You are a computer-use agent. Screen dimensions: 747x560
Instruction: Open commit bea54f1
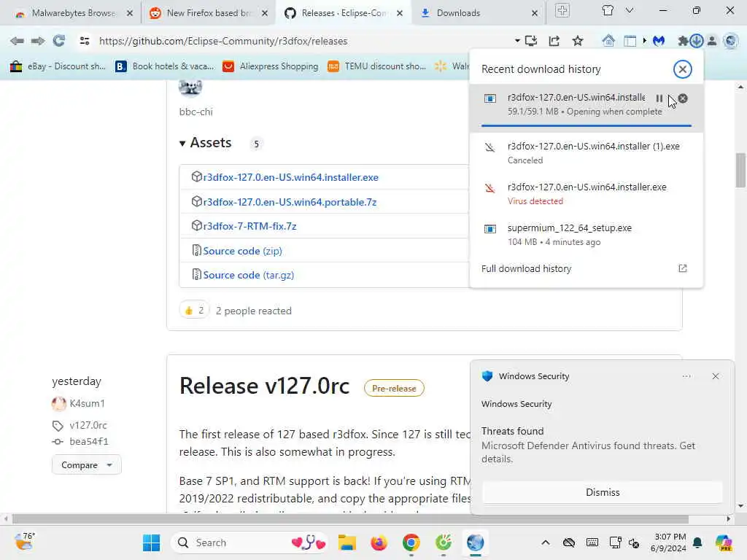(x=88, y=441)
